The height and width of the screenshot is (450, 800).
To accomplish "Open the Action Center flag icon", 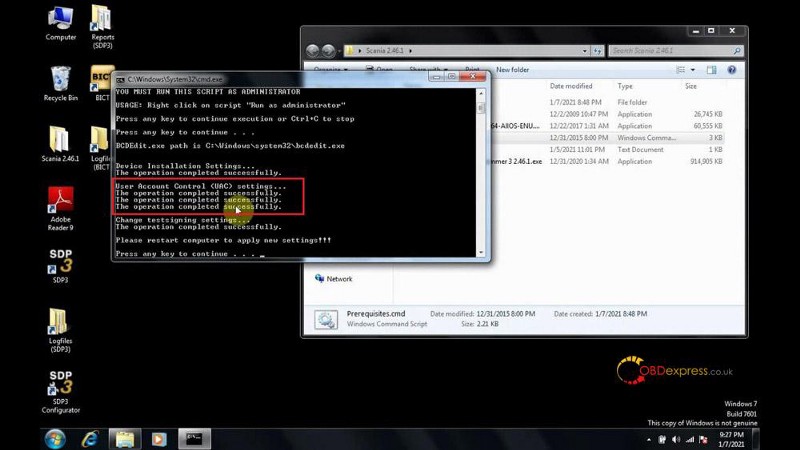I will (x=704, y=439).
